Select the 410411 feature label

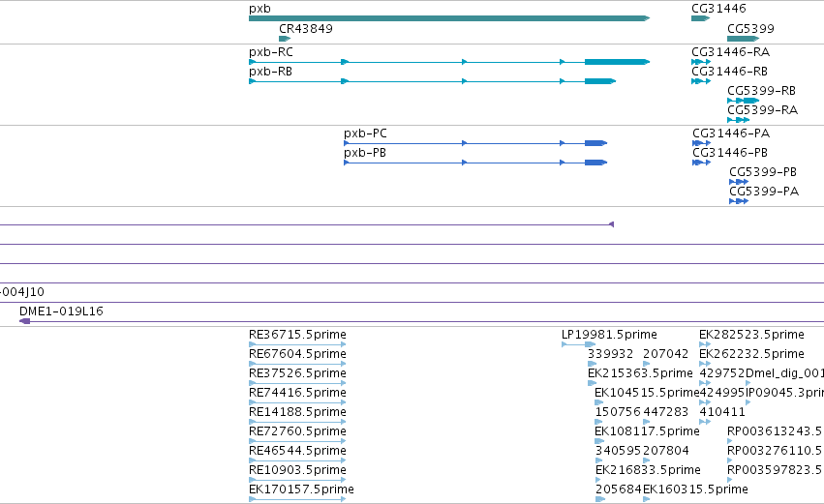pos(722,412)
